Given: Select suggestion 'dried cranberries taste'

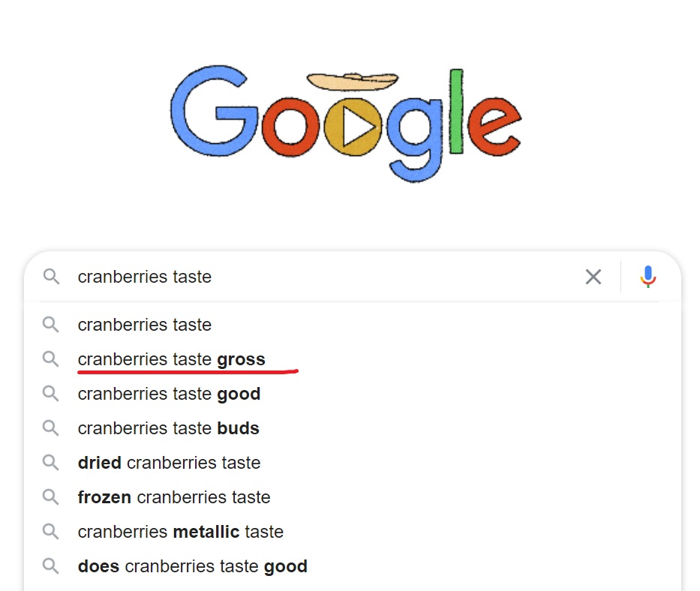Looking at the screenshot, I should (x=353, y=463).
